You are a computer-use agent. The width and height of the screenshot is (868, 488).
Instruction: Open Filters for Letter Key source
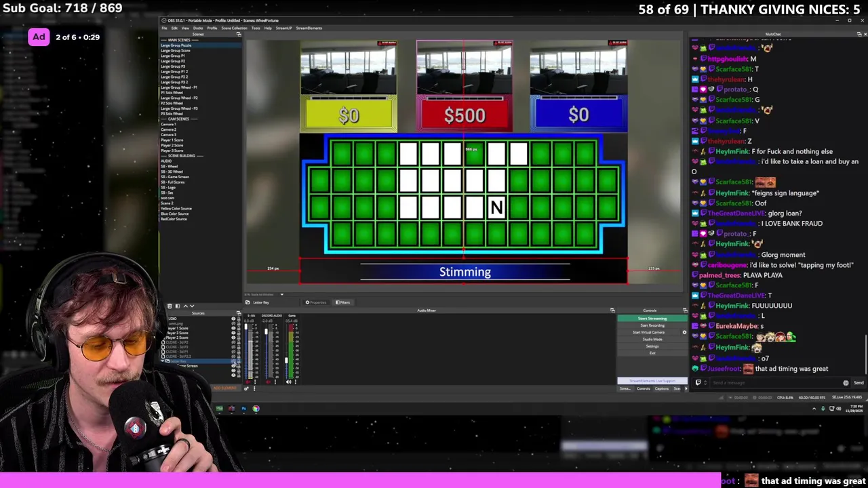tap(344, 302)
